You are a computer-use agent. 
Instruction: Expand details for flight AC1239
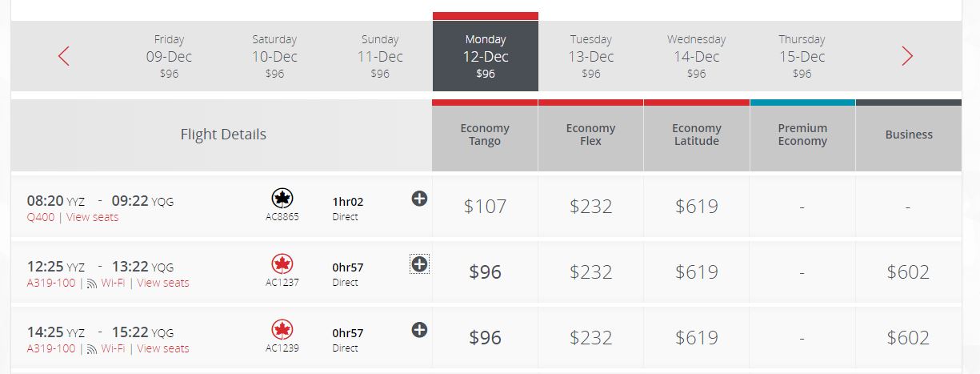(419, 330)
